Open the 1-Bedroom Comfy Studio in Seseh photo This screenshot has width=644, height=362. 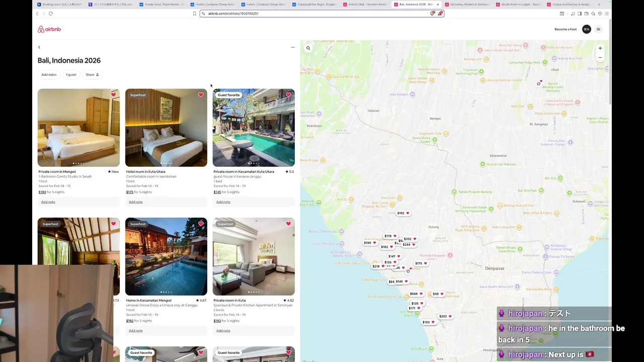point(78,128)
